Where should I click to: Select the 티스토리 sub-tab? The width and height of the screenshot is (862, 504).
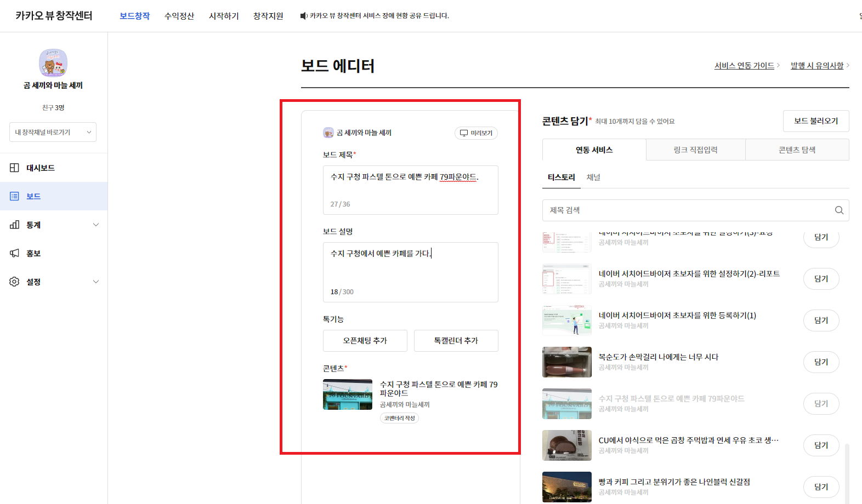[x=562, y=177]
